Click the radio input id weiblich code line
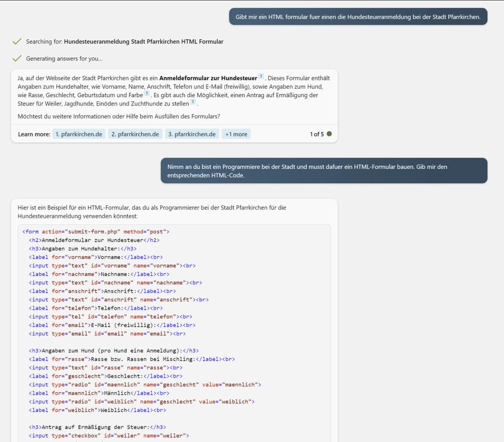Image resolution: width=504 pixels, height=442 pixels. click(142, 402)
